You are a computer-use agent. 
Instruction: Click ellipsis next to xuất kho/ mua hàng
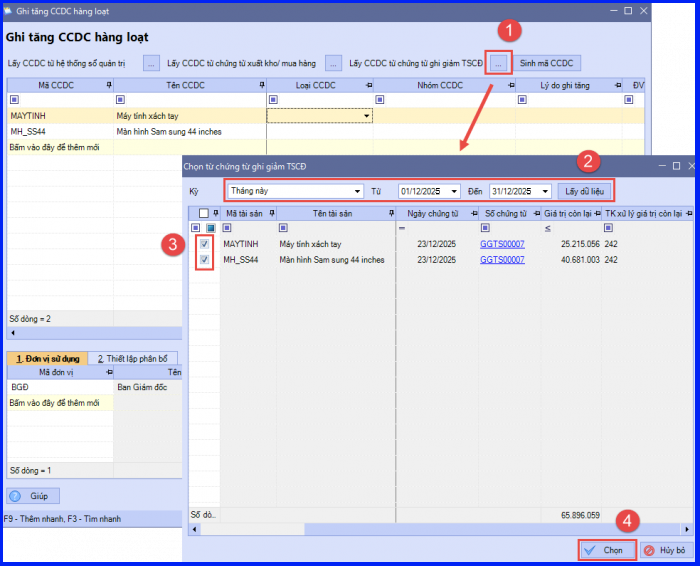click(333, 63)
